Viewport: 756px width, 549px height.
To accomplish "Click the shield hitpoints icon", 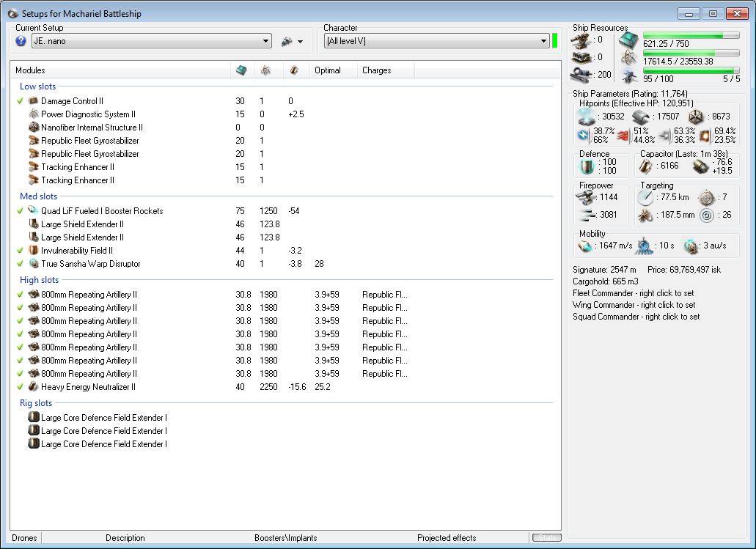I will (587, 117).
